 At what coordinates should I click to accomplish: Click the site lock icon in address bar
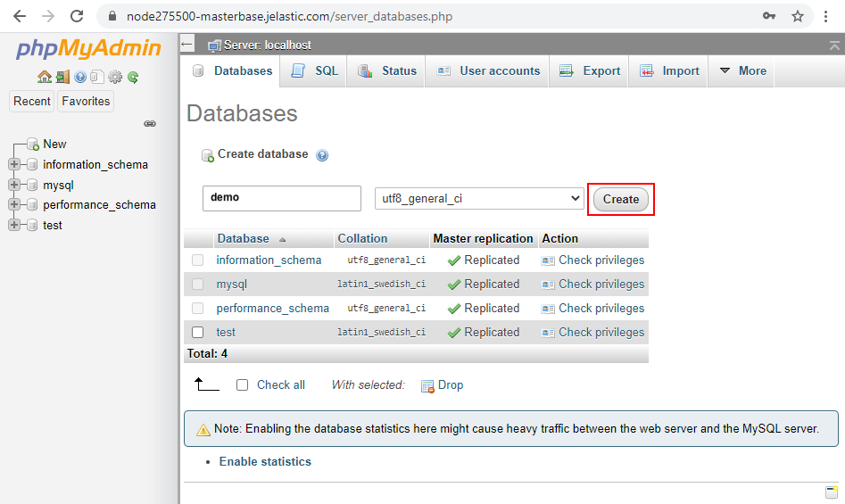[x=112, y=16]
